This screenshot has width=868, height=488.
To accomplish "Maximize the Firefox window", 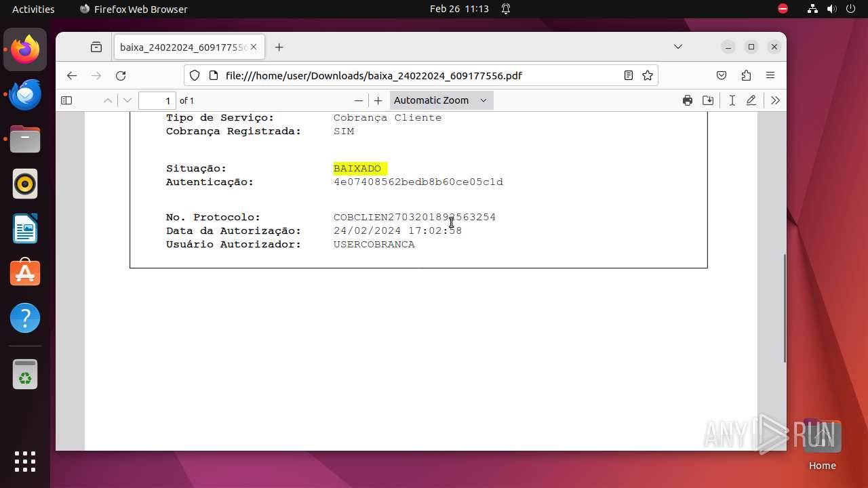I will pyautogui.click(x=751, y=47).
